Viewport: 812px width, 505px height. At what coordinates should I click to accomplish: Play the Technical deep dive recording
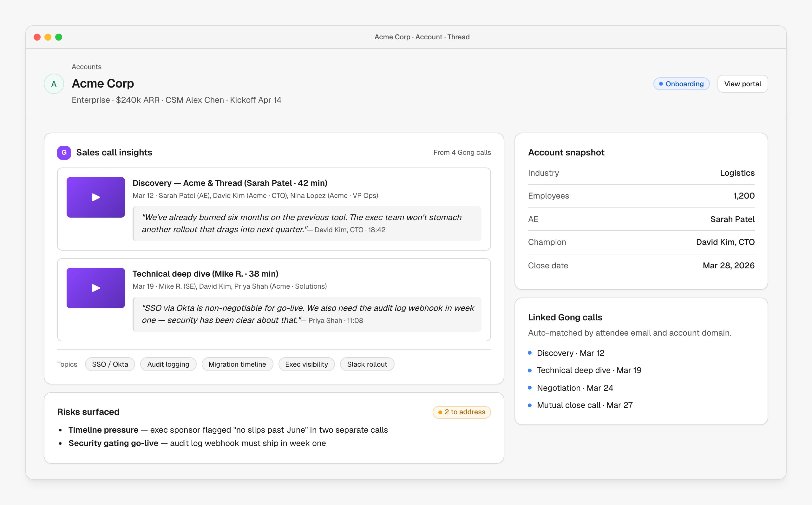tap(95, 288)
